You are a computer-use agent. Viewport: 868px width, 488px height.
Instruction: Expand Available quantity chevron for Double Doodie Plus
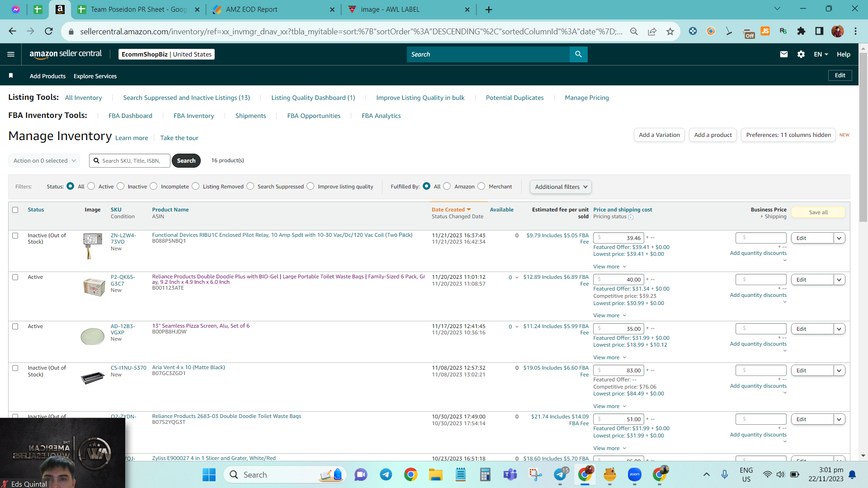point(517,278)
